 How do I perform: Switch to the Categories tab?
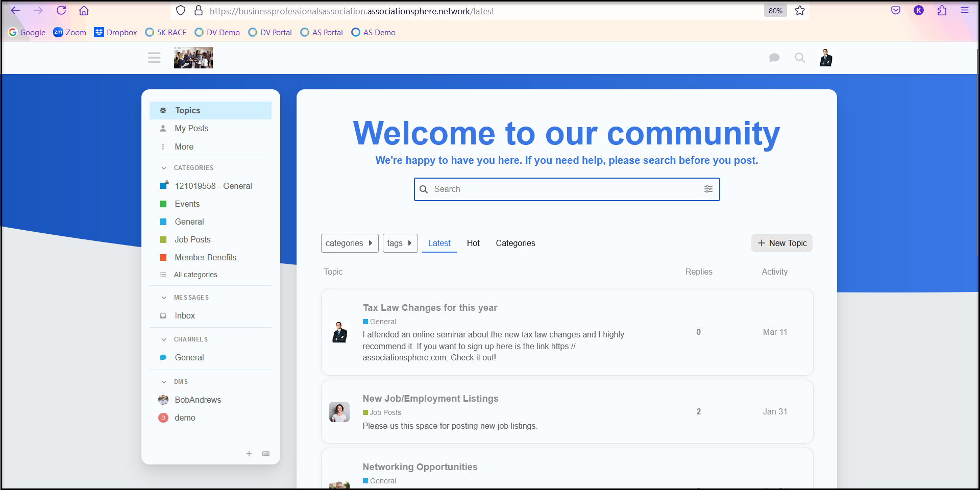[x=516, y=243]
